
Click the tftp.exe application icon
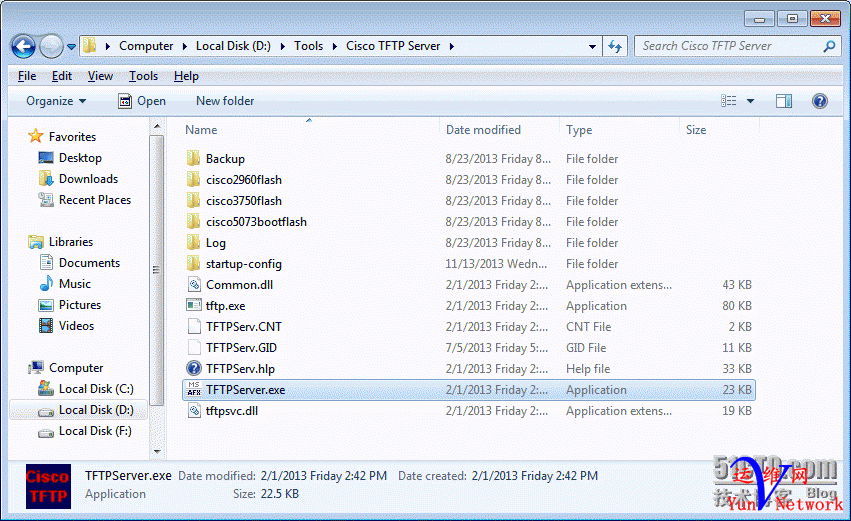click(194, 305)
